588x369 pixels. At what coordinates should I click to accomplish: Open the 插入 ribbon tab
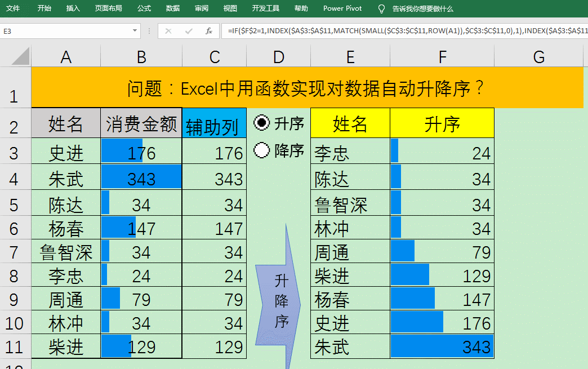tap(73, 8)
